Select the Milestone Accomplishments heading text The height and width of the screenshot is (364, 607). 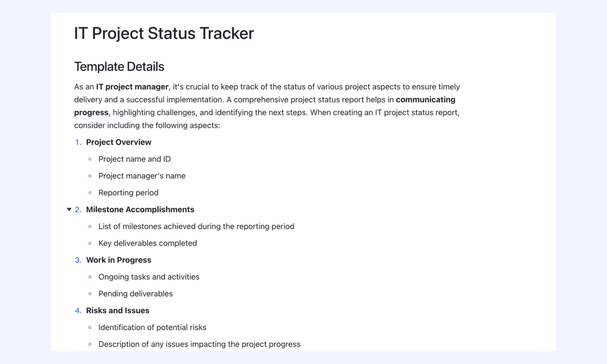tap(140, 209)
